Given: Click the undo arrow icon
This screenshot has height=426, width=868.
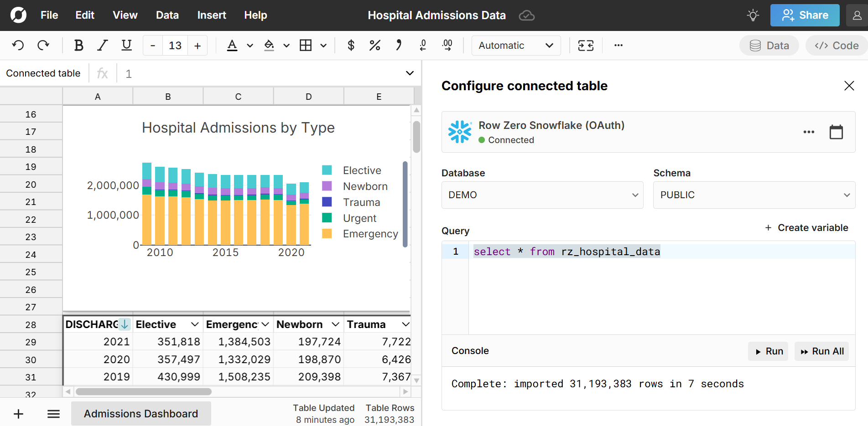Looking at the screenshot, I should [18, 45].
